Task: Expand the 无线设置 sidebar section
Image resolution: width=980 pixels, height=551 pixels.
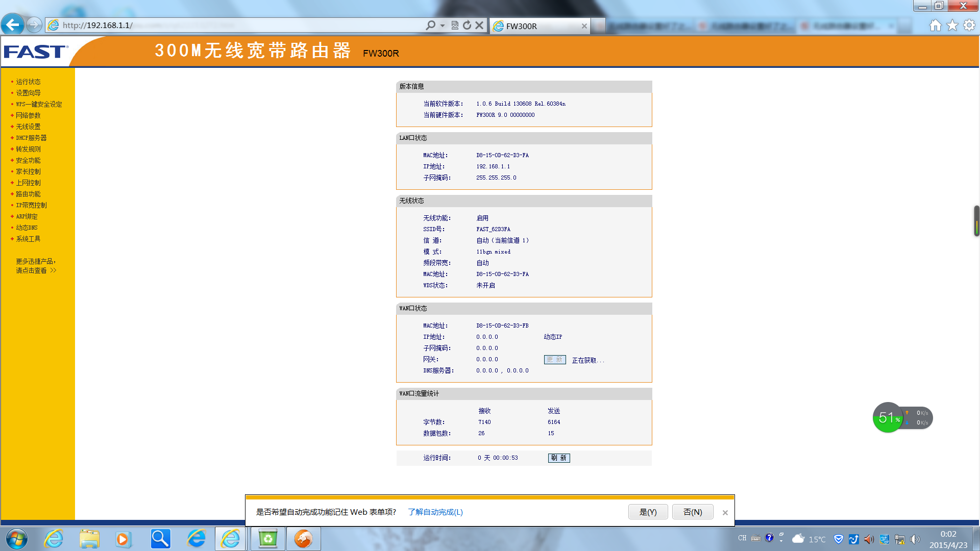Action: [28, 127]
